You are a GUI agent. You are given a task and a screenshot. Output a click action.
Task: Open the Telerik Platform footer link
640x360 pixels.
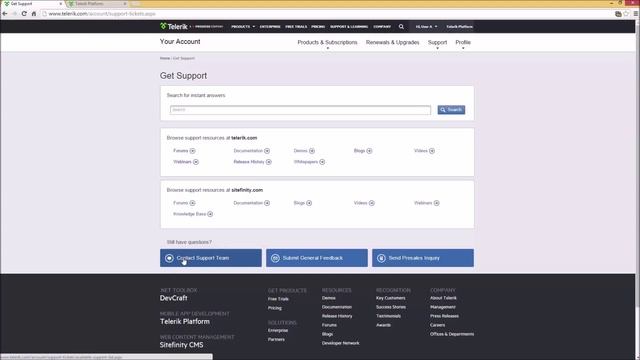click(185, 322)
